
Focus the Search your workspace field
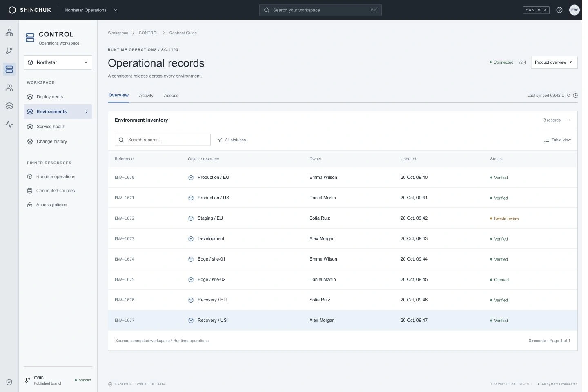(321, 10)
